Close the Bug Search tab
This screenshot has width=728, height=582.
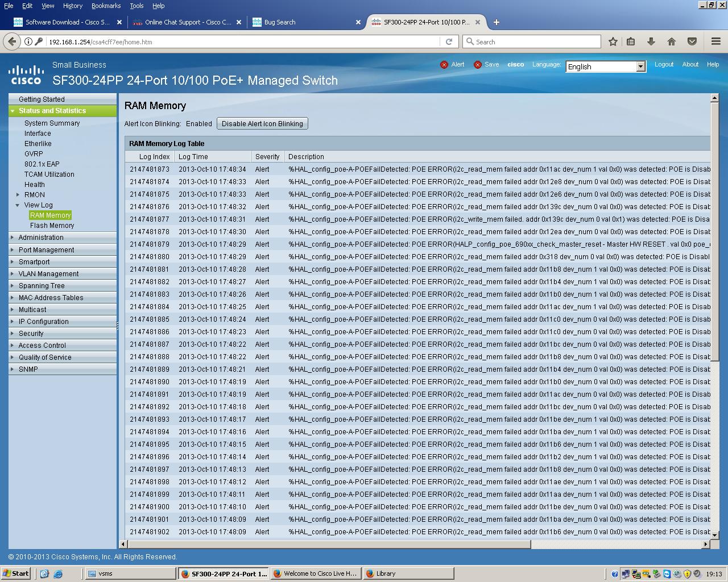point(358,22)
